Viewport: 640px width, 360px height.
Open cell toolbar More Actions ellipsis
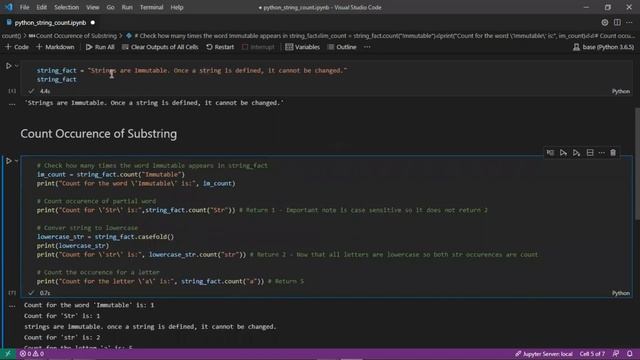pyautogui.click(x=602, y=153)
